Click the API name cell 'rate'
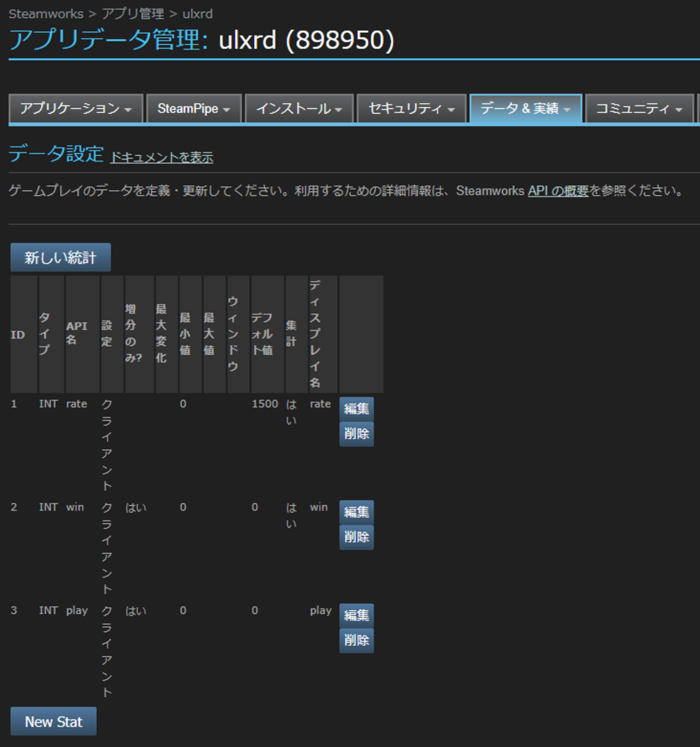Image resolution: width=700 pixels, height=747 pixels. (x=76, y=404)
